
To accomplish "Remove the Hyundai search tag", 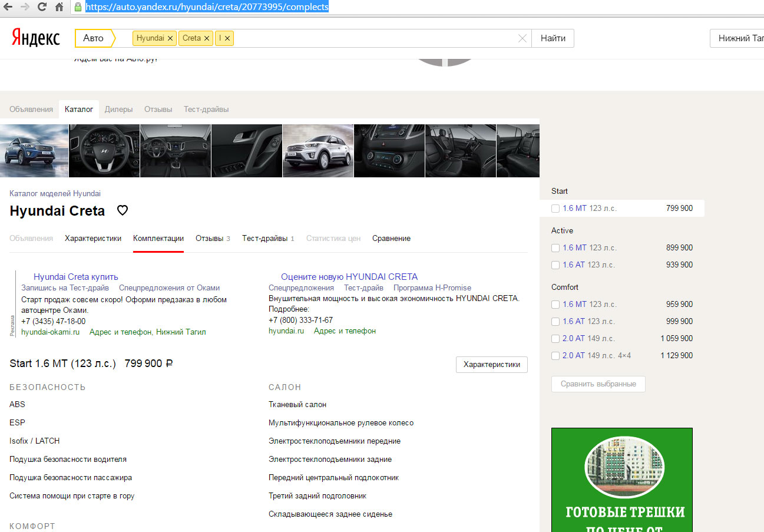I will [x=170, y=38].
